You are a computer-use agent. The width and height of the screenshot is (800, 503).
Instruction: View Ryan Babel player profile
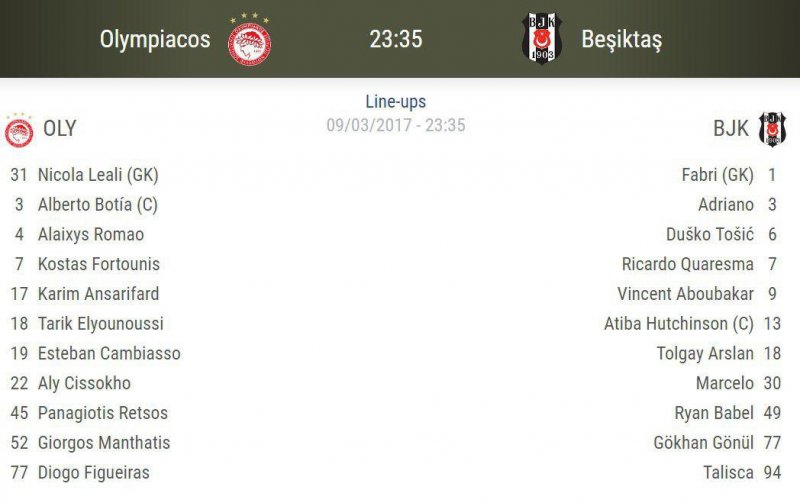coord(714,413)
